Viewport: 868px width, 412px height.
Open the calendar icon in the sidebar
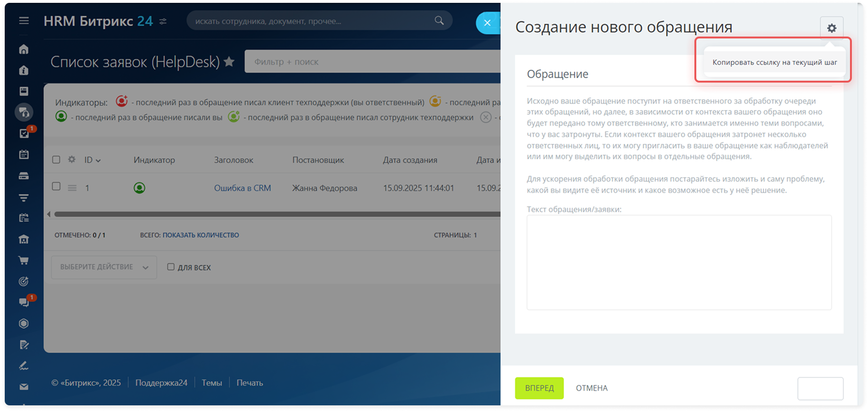(x=24, y=154)
